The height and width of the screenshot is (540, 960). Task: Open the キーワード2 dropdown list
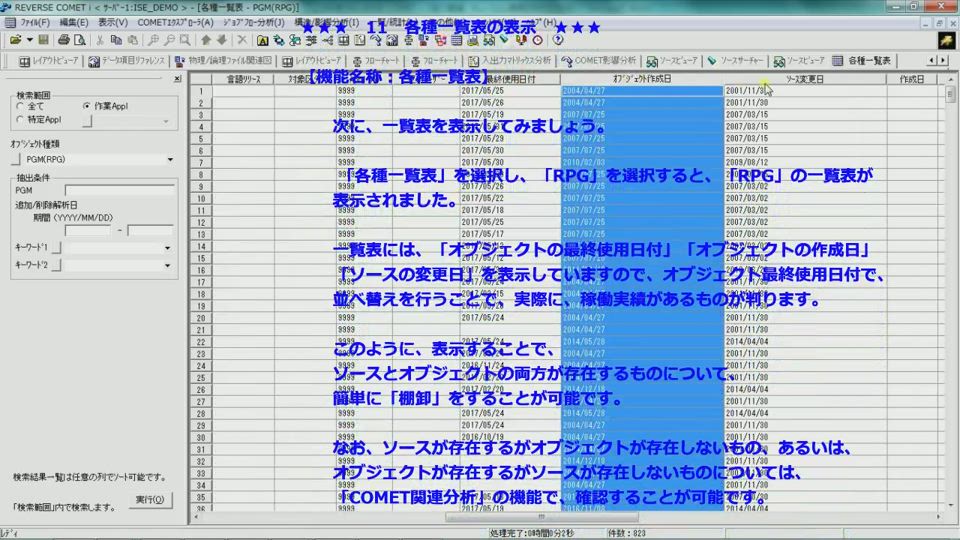pos(166,265)
